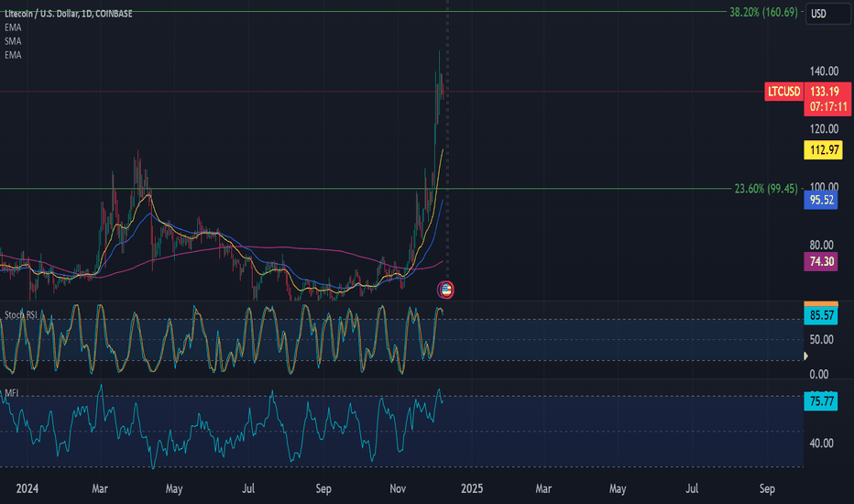Screen dimensions: 854x504
Task: Select the last EMA indicator label below SMA
Action: 13,55
